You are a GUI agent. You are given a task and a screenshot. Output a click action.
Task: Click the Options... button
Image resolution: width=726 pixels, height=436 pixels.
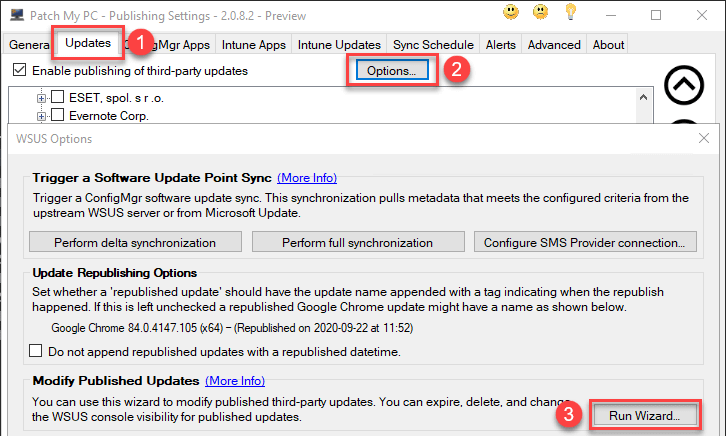392,70
